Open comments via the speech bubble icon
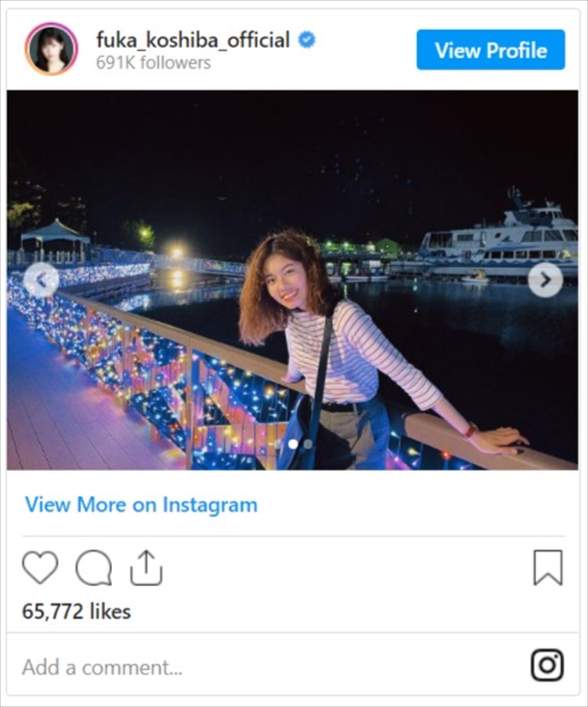 94,568
